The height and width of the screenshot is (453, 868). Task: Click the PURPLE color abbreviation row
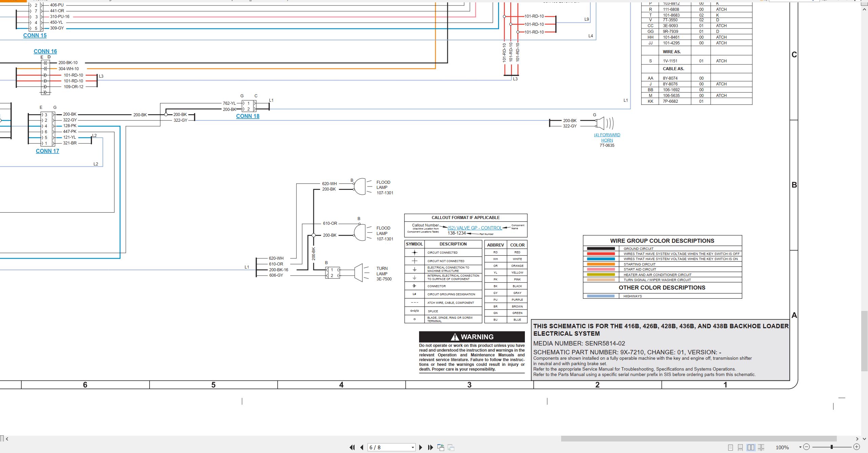tap(506, 300)
